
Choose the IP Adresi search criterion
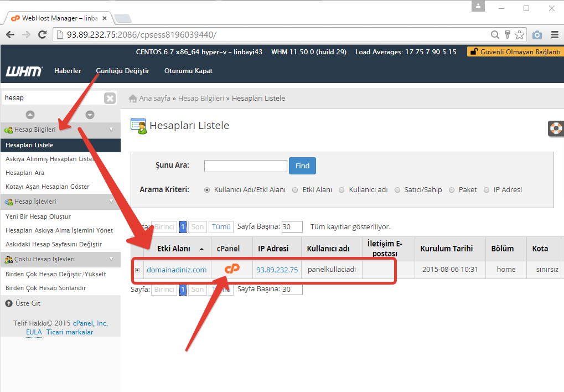(487, 190)
